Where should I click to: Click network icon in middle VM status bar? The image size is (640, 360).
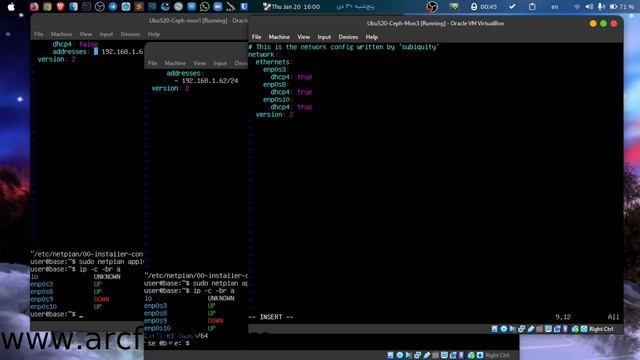coord(417,355)
